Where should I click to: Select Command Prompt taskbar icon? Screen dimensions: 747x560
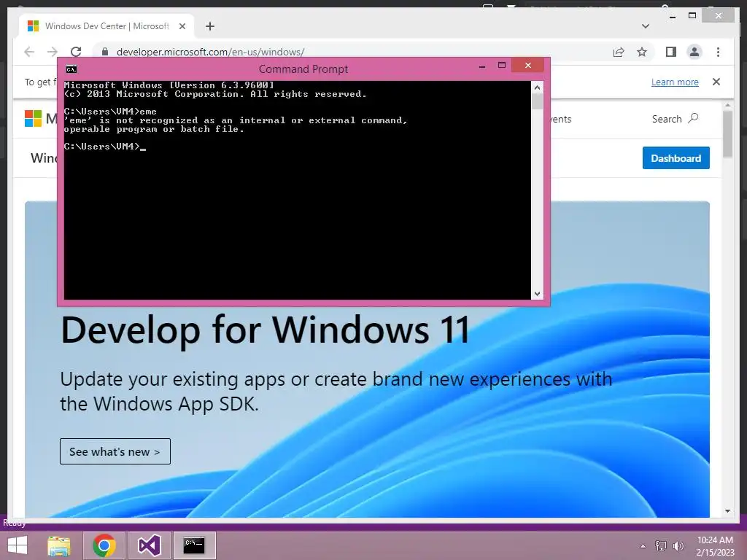click(x=194, y=545)
